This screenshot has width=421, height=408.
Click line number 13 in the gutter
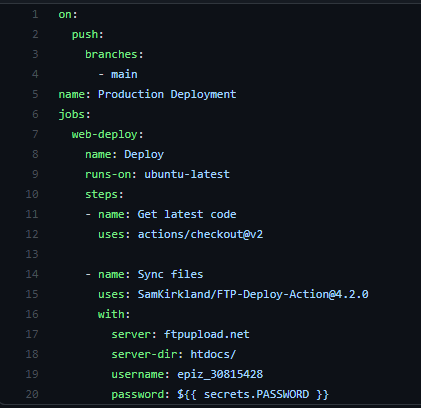click(x=32, y=254)
